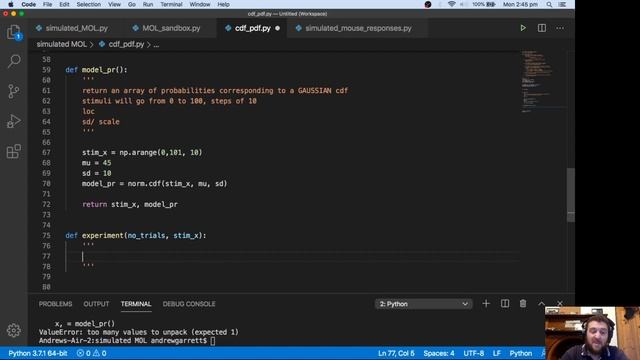Open the Apple menu
The width and height of the screenshot is (640, 360).
[11, 4]
